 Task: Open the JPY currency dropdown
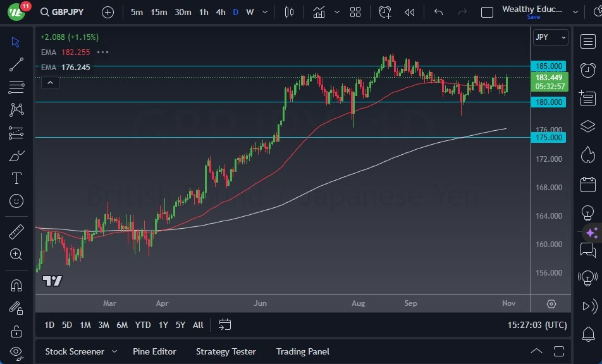point(549,37)
